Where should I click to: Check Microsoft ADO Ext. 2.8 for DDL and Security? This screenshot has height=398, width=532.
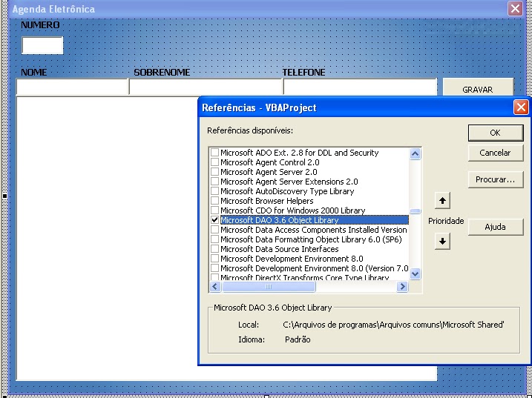tap(214, 153)
